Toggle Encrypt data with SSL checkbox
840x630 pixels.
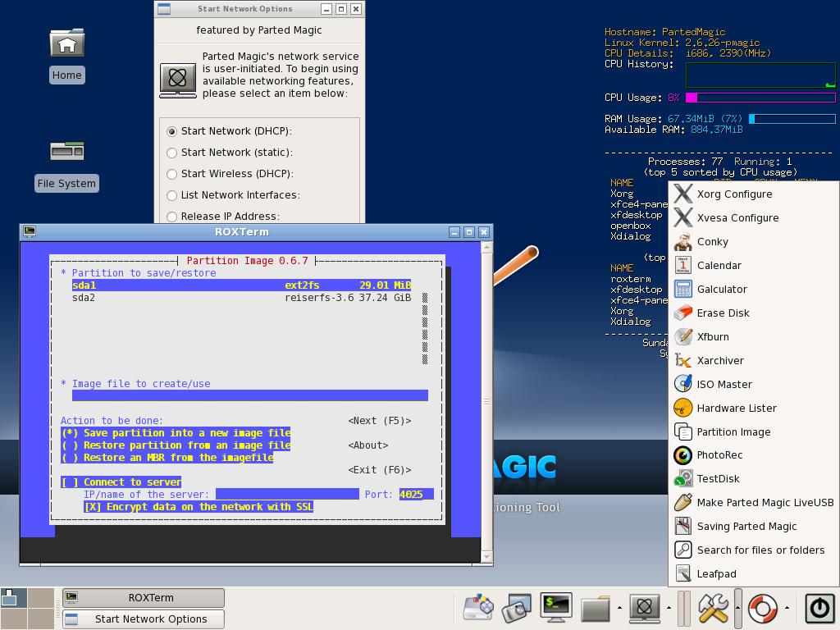[199, 507]
